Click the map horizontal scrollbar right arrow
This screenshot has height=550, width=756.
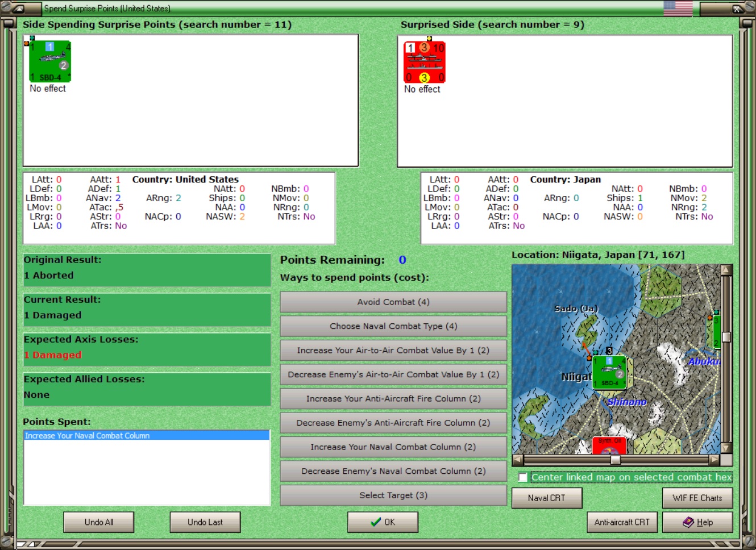pyautogui.click(x=715, y=459)
